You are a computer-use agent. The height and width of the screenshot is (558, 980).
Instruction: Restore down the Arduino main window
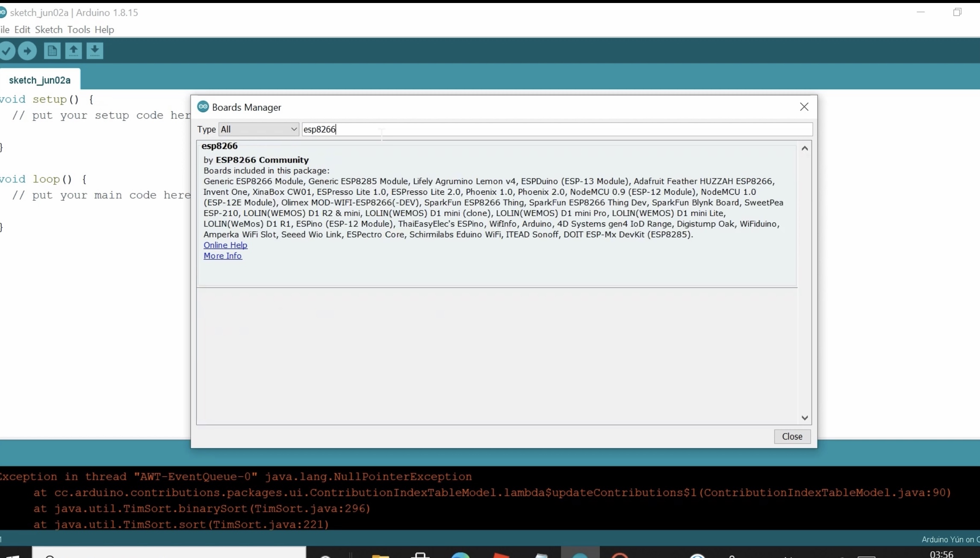tap(957, 12)
